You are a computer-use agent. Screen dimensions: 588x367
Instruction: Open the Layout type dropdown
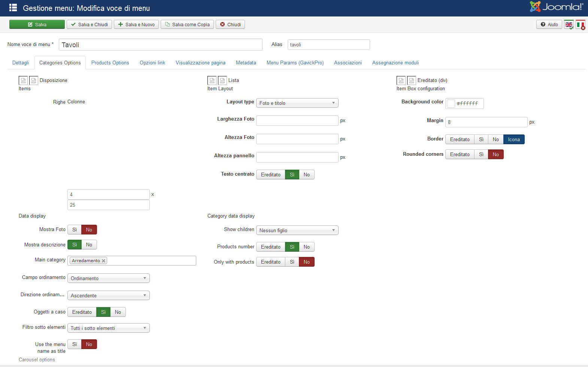tap(297, 103)
